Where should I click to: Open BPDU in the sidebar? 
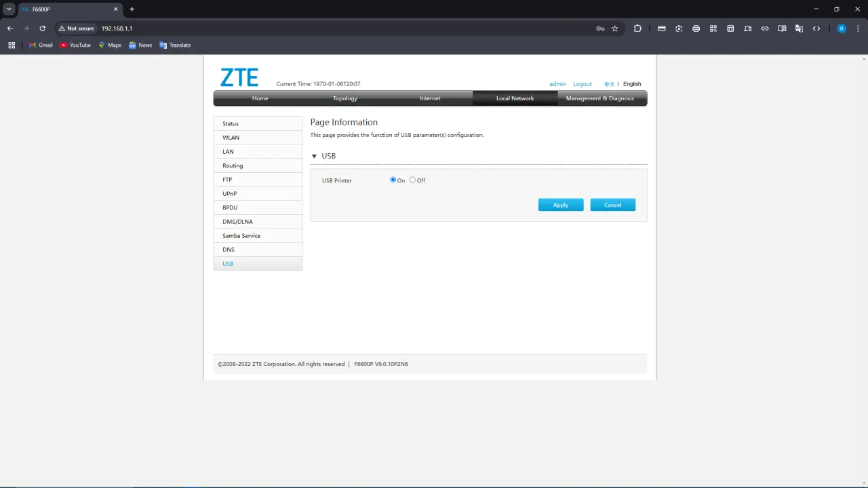258,207
